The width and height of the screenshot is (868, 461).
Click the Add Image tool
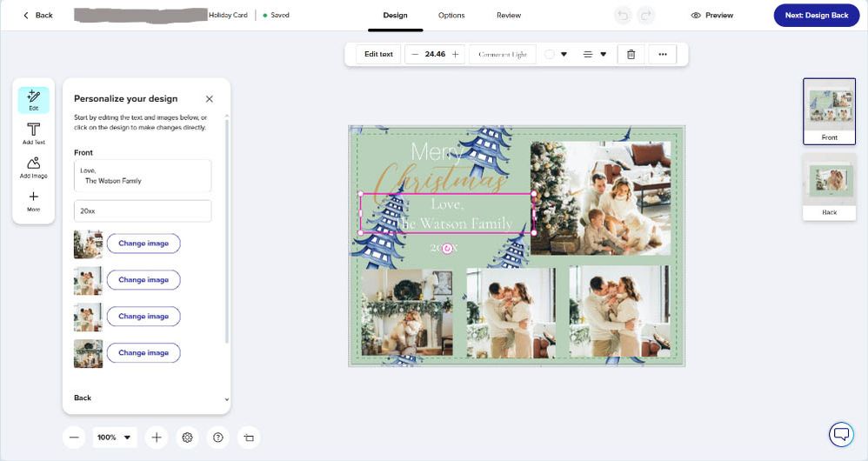pyautogui.click(x=33, y=167)
